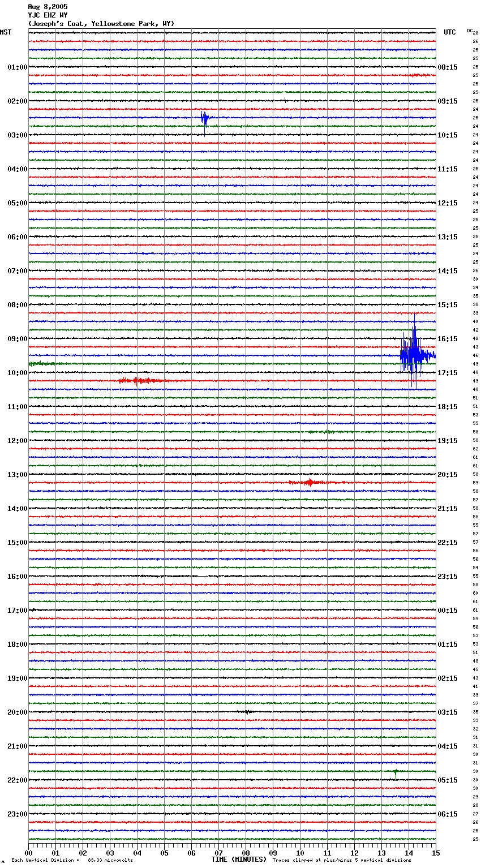The width and height of the screenshot is (481, 868).
Task: Select the 01:00 MST time label
Action: (x=18, y=67)
